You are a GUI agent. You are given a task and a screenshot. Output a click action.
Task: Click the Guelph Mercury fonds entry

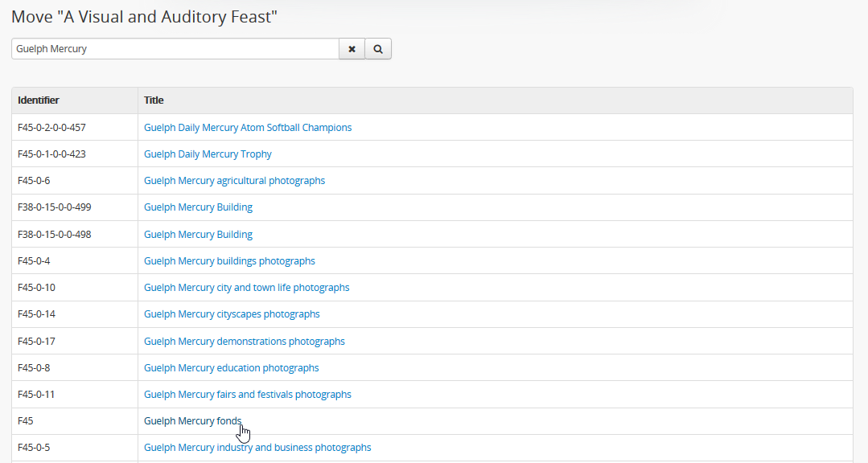192,421
